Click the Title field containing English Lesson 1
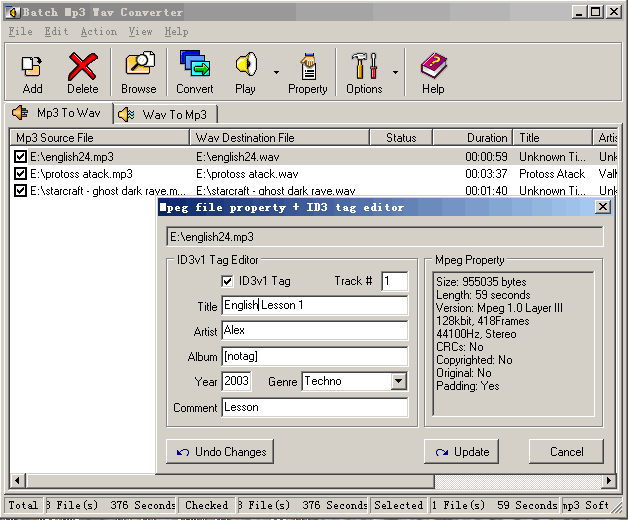Screen dimensions: 628x520 coord(315,305)
